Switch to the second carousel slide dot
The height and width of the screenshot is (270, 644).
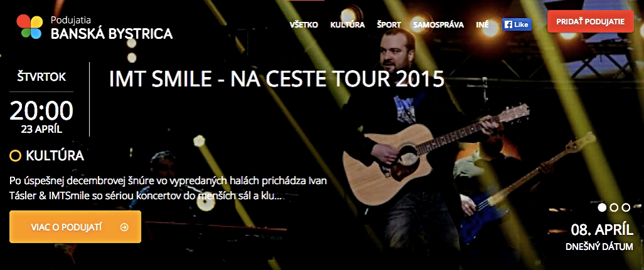point(614,207)
